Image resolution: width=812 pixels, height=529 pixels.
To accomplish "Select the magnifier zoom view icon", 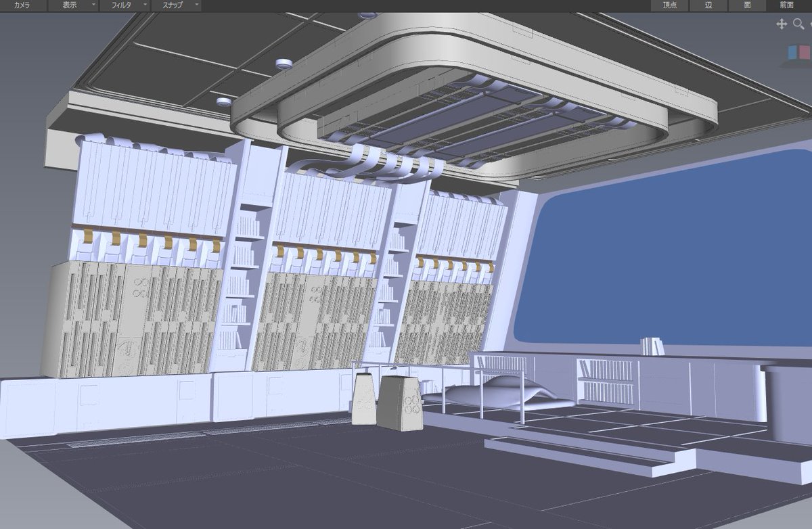I will 798,24.
